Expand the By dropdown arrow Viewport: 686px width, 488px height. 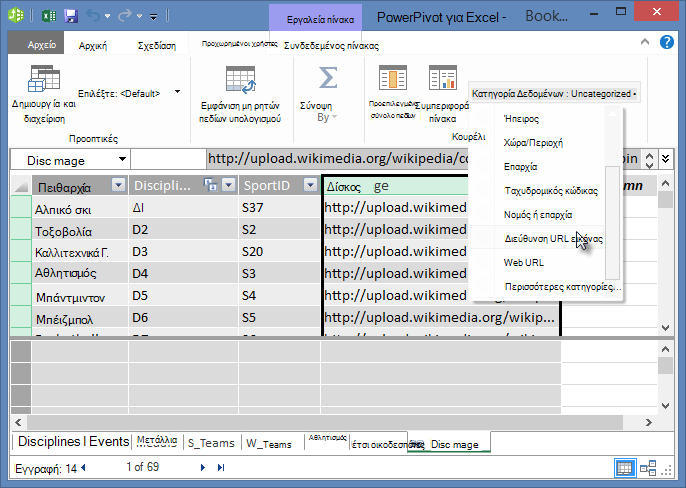(335, 117)
